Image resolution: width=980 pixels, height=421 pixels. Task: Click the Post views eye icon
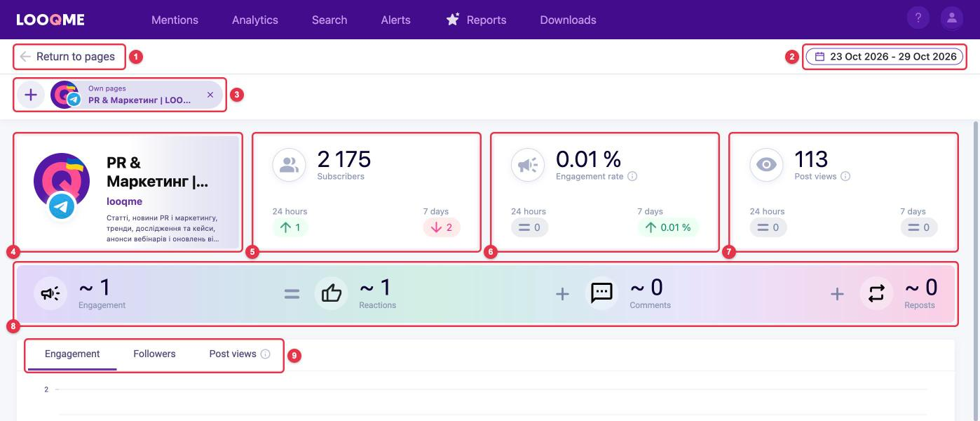click(x=766, y=165)
